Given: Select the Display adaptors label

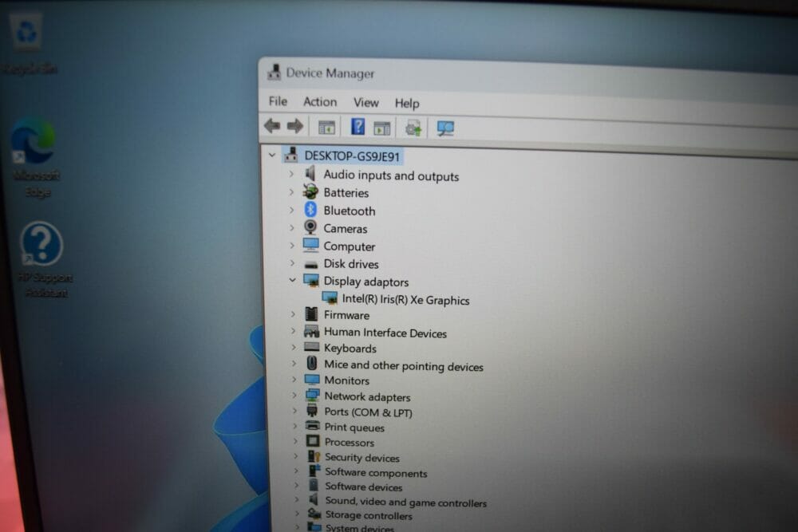Looking at the screenshot, I should (366, 282).
